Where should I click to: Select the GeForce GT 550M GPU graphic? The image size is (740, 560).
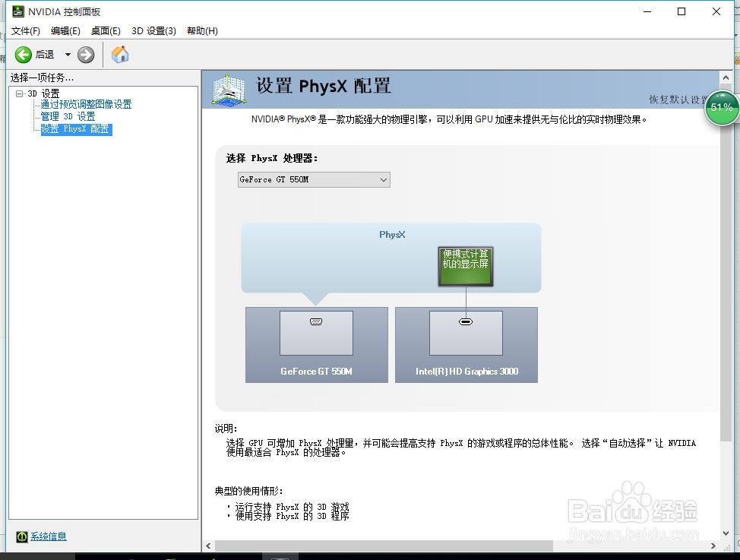(x=316, y=343)
